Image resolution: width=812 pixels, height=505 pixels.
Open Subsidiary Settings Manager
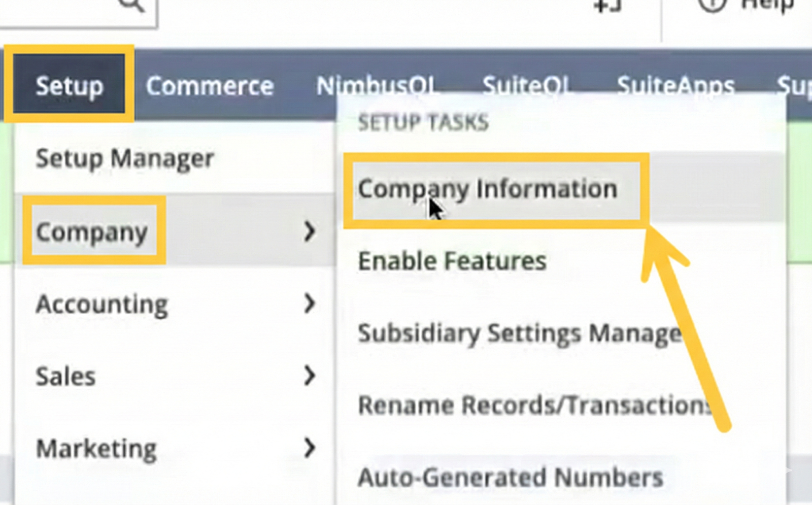518,333
